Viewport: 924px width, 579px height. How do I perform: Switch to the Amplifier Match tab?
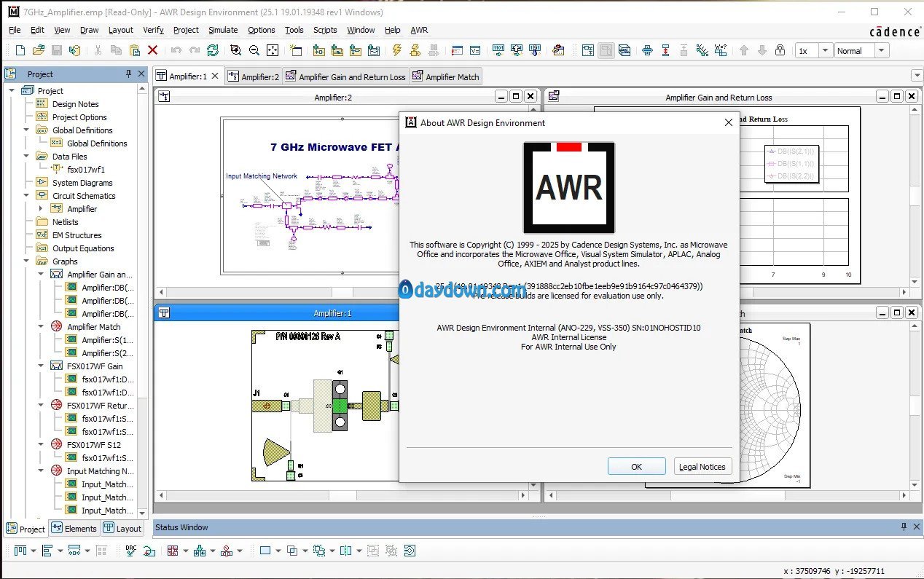[x=445, y=76]
